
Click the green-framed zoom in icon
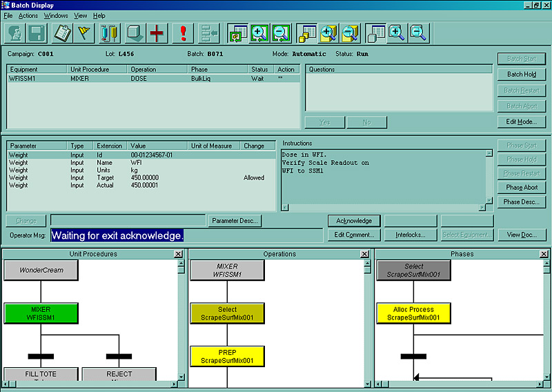tap(259, 33)
